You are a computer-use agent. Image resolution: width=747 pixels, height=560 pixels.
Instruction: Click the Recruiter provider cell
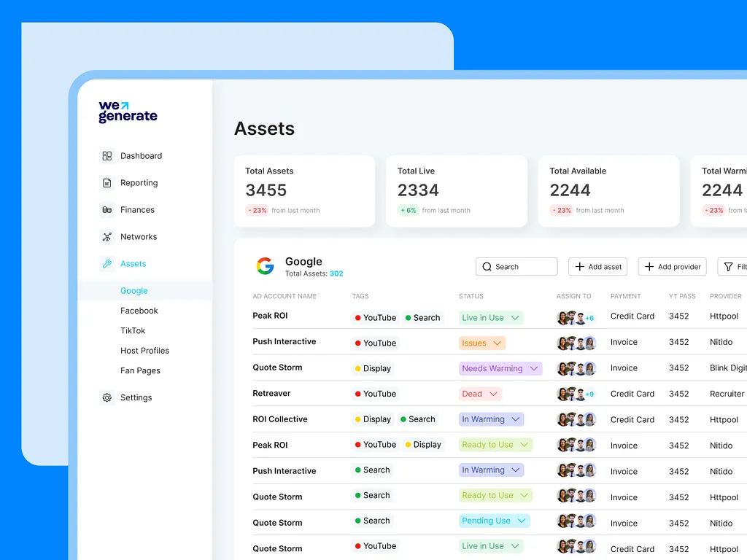pyautogui.click(x=727, y=394)
